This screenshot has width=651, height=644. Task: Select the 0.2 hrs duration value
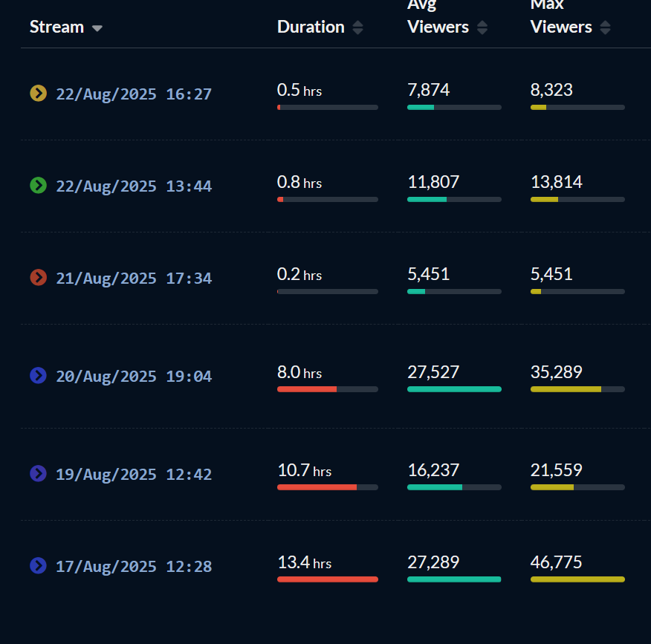tap(299, 274)
